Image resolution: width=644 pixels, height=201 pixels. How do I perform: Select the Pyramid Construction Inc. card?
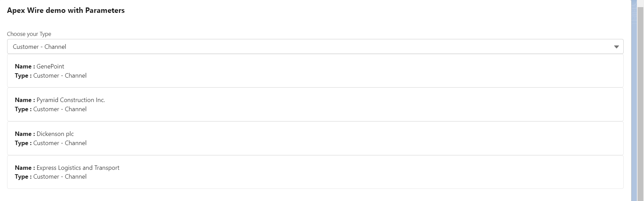click(315, 104)
